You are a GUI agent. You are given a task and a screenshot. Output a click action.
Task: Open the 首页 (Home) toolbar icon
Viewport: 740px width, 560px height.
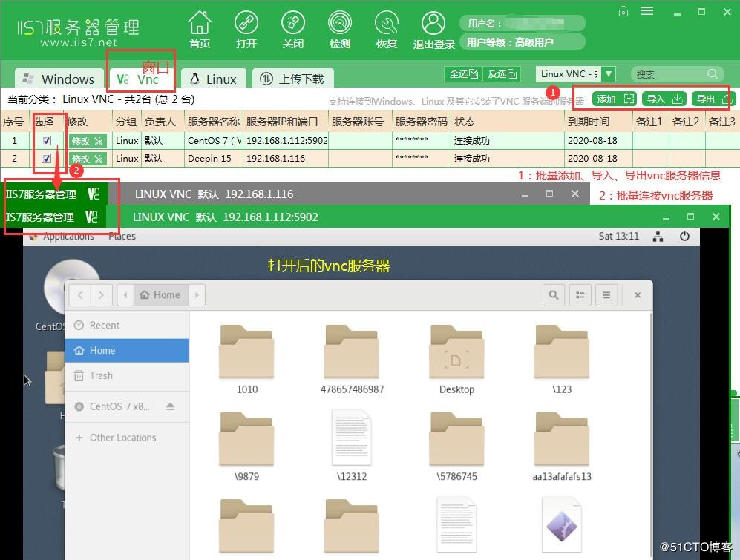199,28
